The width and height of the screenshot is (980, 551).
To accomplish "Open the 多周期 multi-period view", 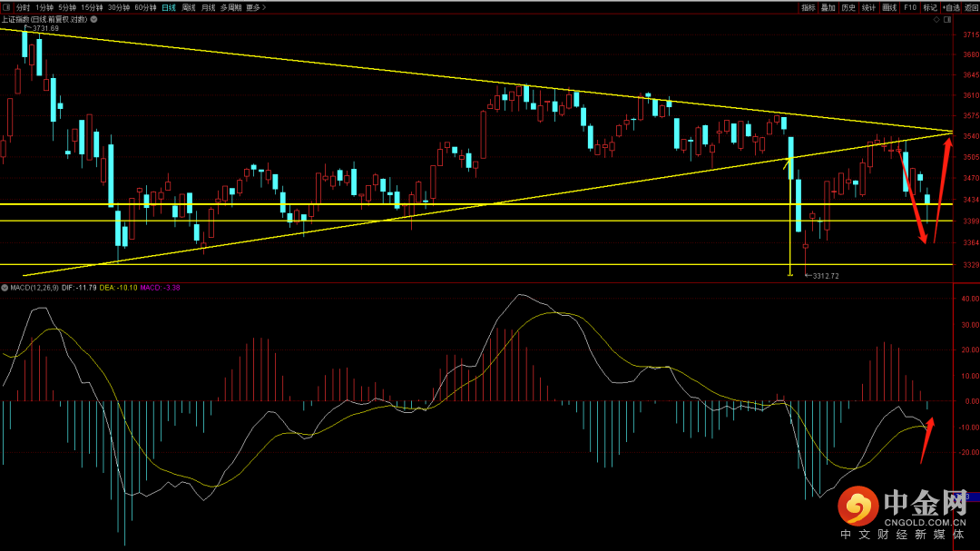I will tap(230, 7).
